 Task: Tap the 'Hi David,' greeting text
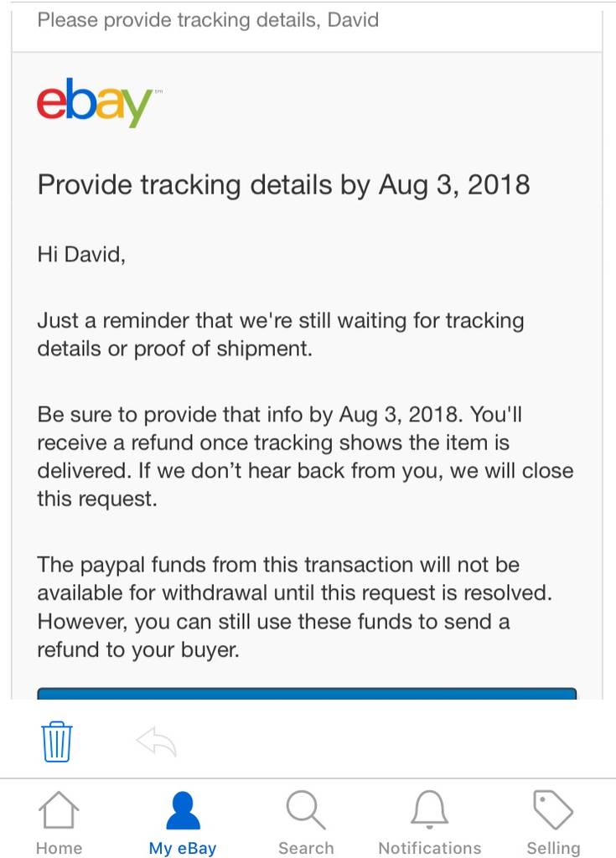[x=81, y=255]
